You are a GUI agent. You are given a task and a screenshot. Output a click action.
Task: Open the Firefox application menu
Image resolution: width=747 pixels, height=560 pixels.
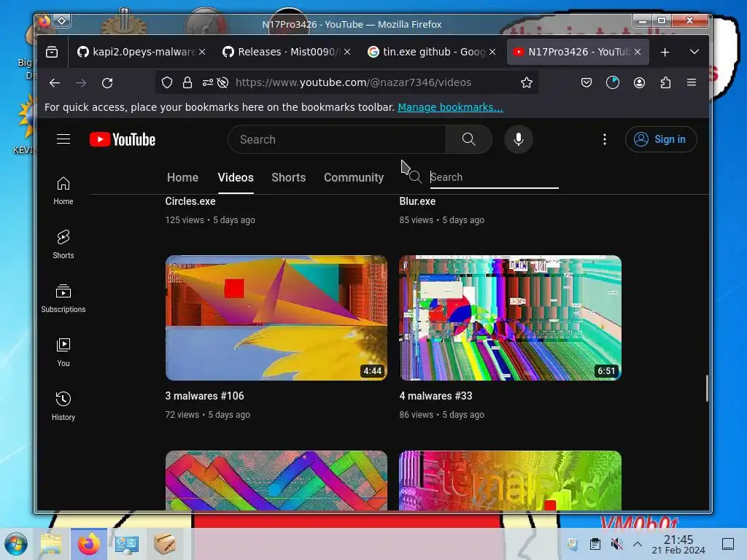(x=692, y=82)
